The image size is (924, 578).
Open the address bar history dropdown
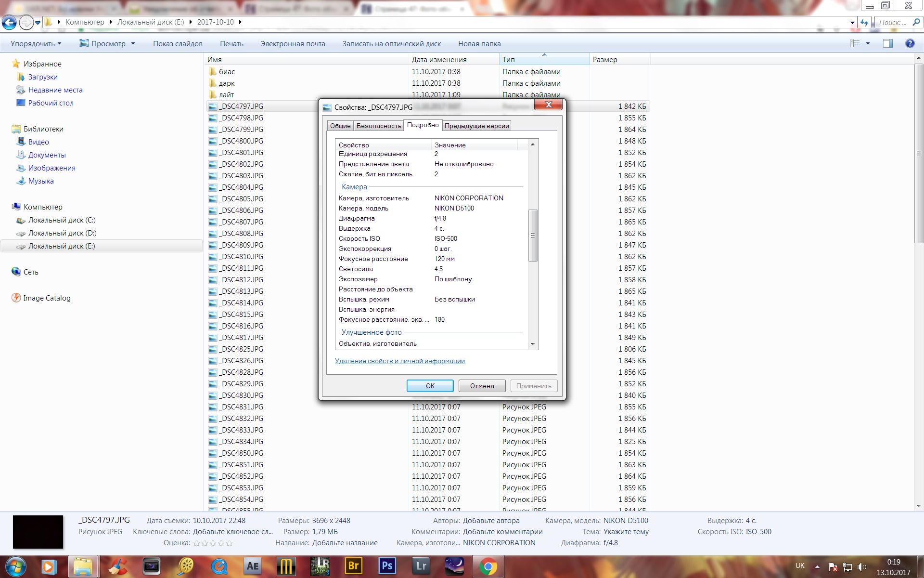tap(852, 22)
